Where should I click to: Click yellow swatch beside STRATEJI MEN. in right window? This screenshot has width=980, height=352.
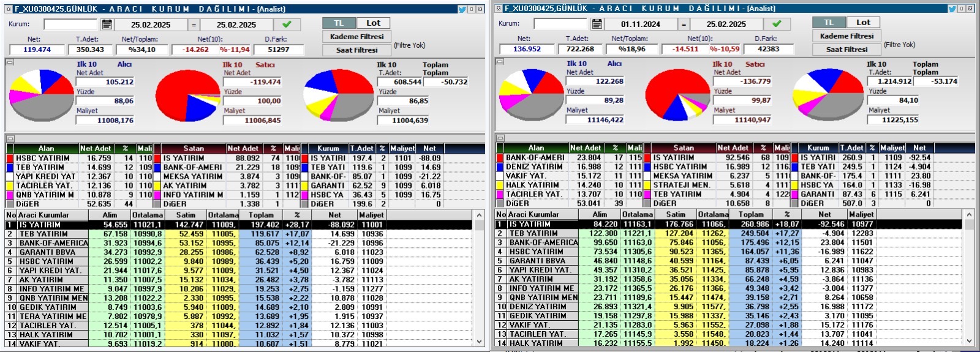click(x=647, y=185)
